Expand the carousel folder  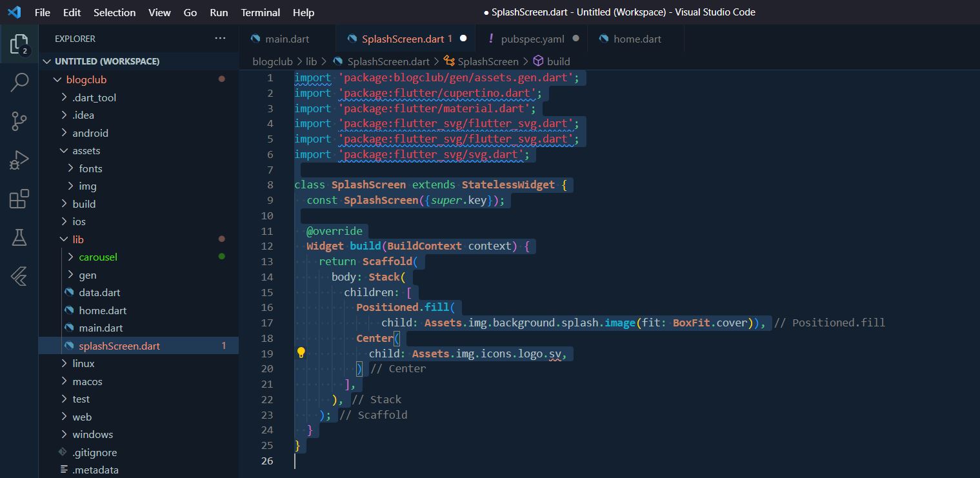[x=139, y=257]
